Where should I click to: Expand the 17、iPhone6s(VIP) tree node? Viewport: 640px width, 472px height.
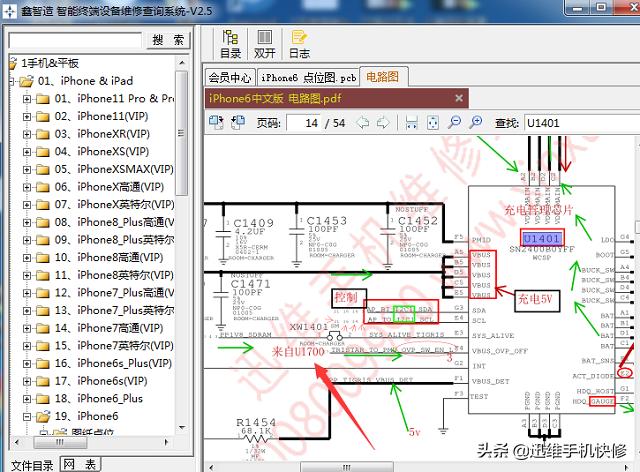click(x=27, y=381)
